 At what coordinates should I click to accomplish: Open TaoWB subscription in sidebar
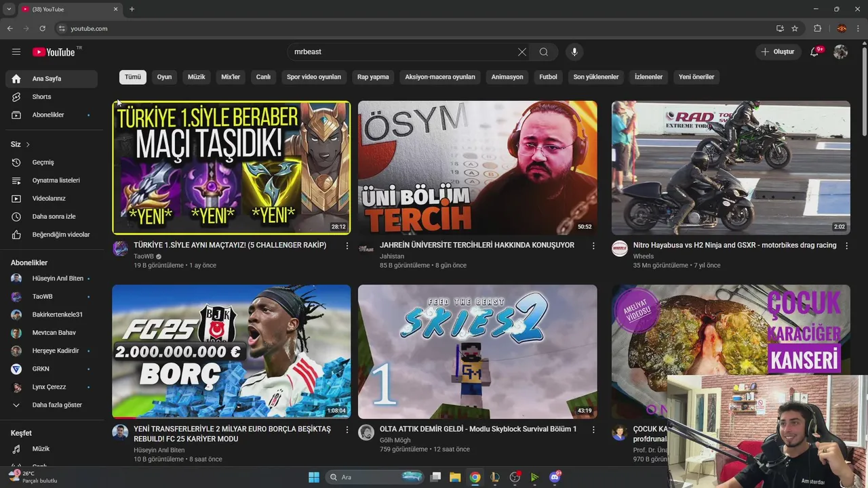[52, 297]
